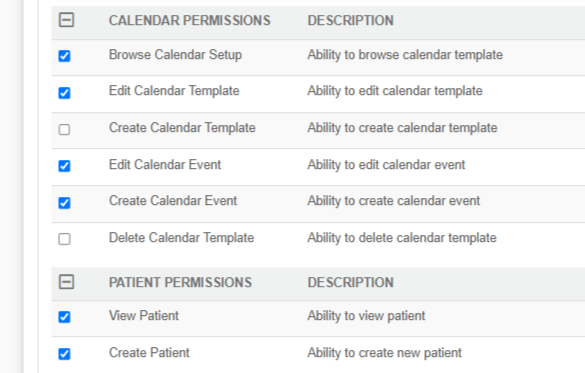Click the Description header in Calendar section
Image resolution: width=585 pixels, height=373 pixels.
click(350, 20)
